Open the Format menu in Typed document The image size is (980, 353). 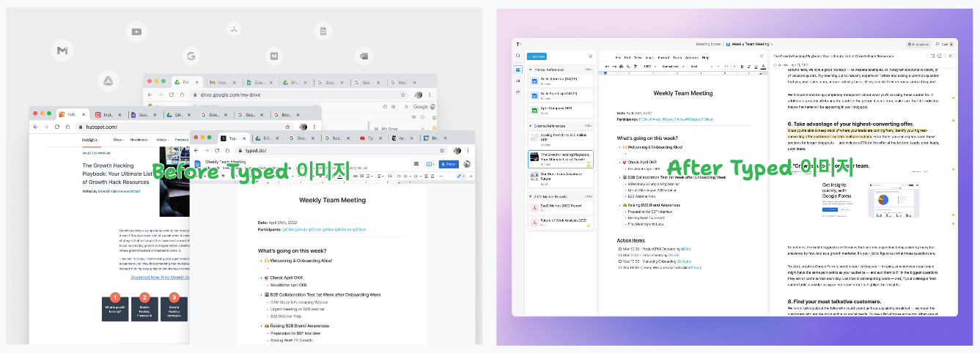tap(663, 57)
